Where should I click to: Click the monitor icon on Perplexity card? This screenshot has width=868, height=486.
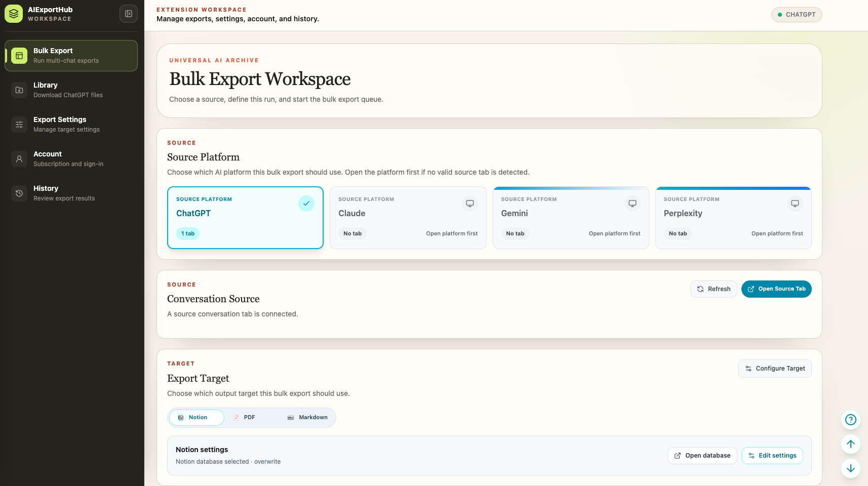pos(795,204)
